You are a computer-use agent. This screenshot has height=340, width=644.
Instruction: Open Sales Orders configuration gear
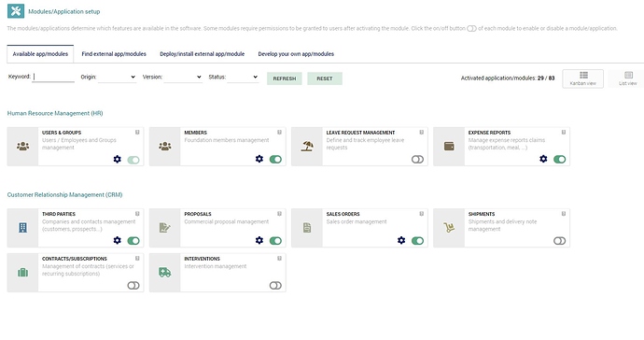(x=401, y=240)
